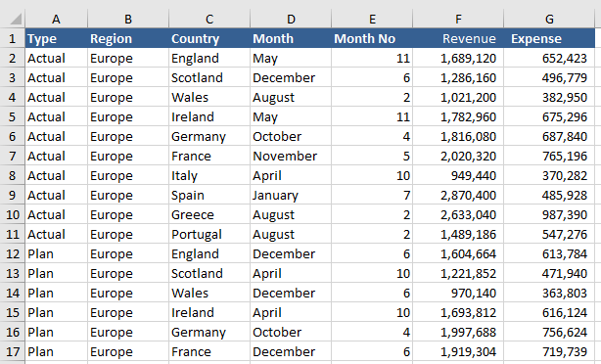This screenshot has height=364, width=601.
Task: Select Plan cell in row 12
Action: 57,253
